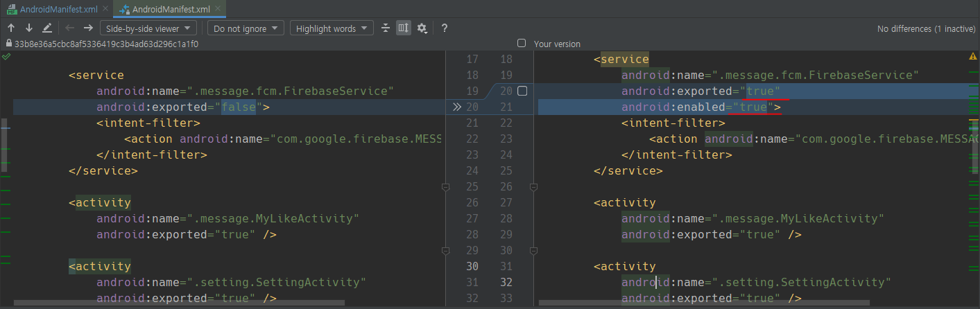
Task: Click SettingActivity name line in left pane
Action: click(x=231, y=282)
